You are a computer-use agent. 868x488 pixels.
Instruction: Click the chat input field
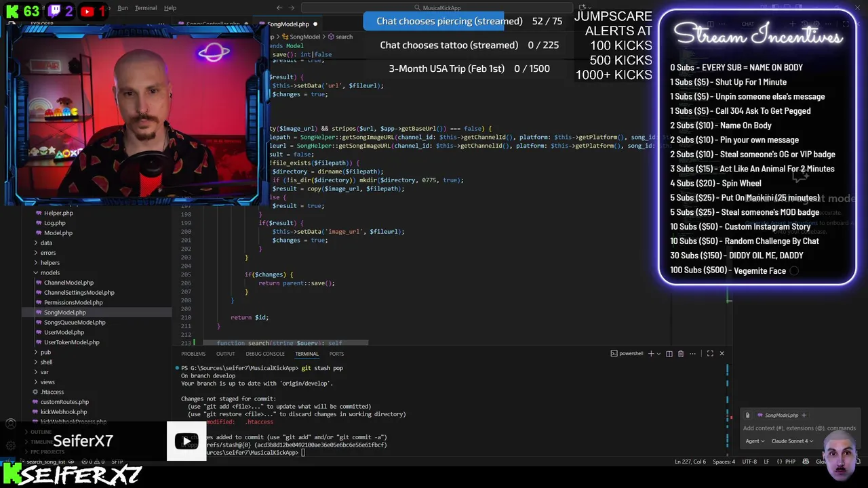pos(799,428)
